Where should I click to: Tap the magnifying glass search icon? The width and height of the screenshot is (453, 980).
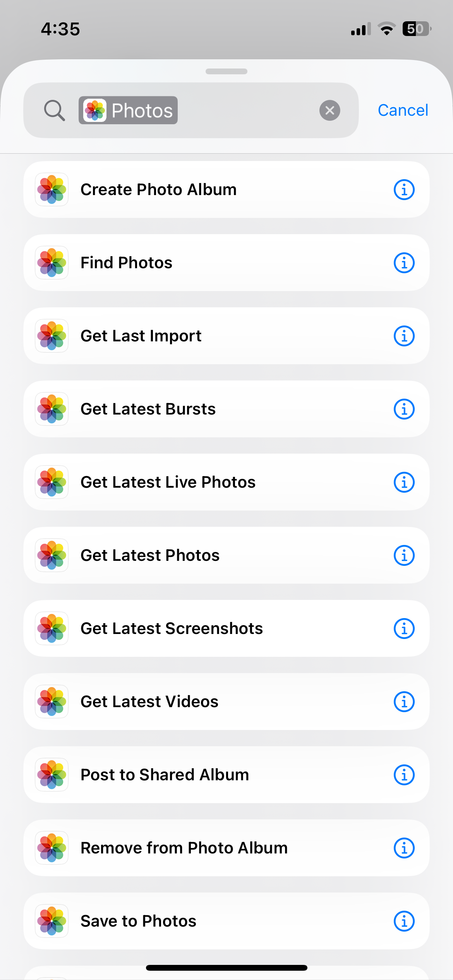coord(54,110)
